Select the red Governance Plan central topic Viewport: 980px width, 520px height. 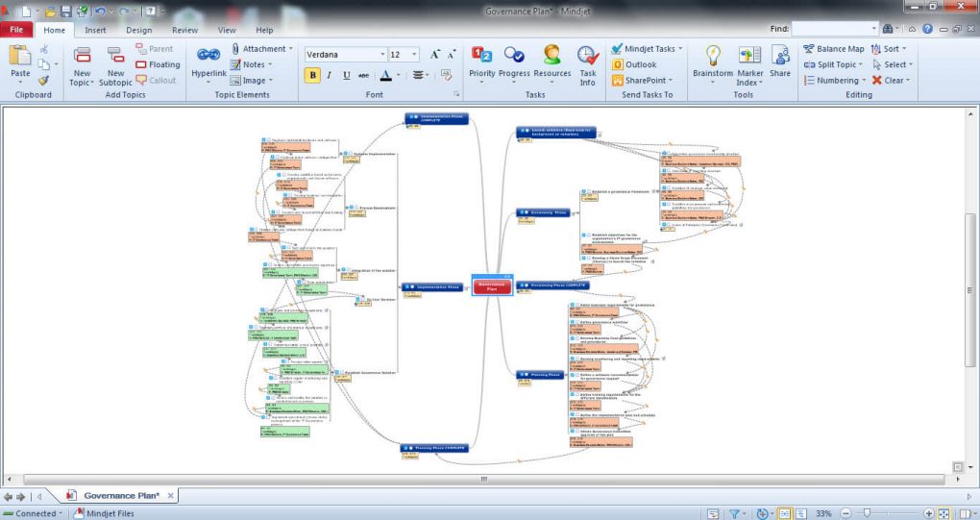pyautogui.click(x=492, y=286)
